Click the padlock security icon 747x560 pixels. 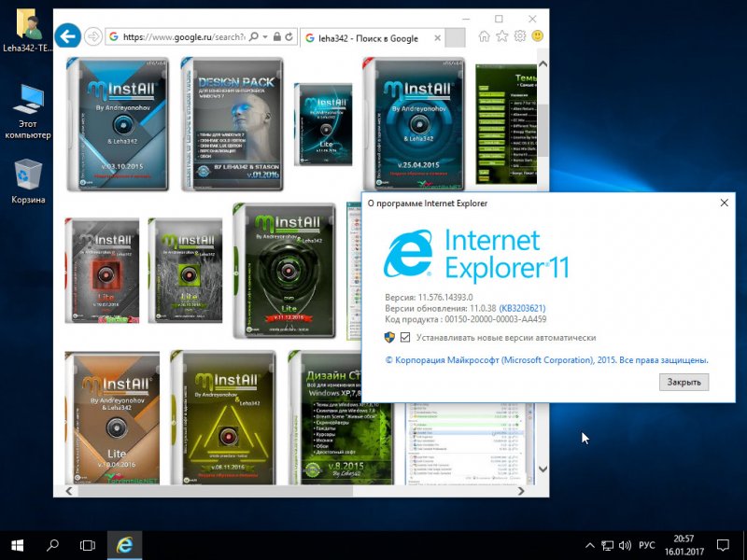[276, 36]
